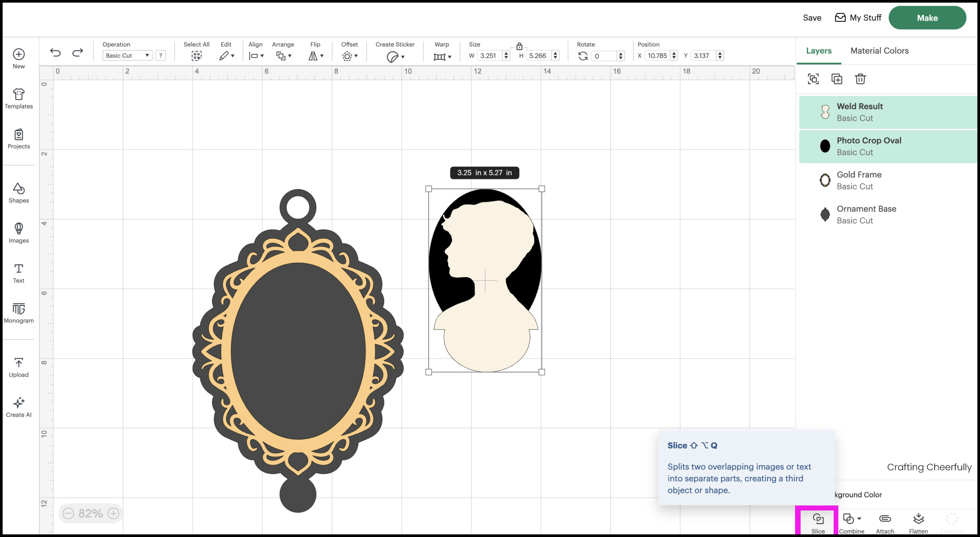980x537 pixels.
Task: Open the Combine tool
Action: tap(851, 521)
